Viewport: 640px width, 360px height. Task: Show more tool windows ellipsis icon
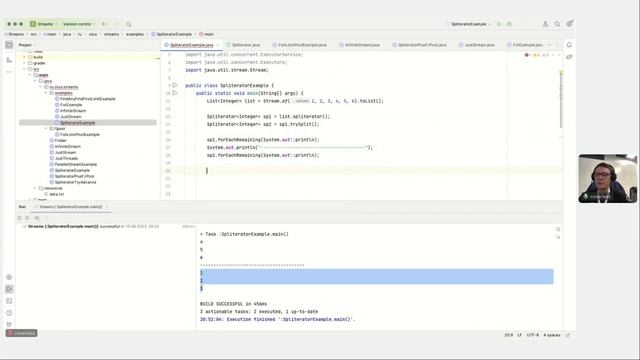pos(9,72)
